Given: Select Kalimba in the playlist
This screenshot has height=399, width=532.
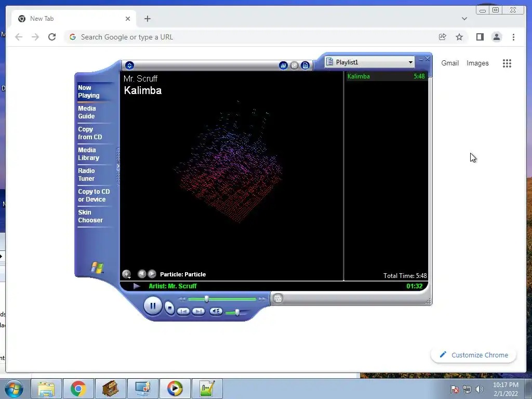Looking at the screenshot, I should pyautogui.click(x=386, y=76).
